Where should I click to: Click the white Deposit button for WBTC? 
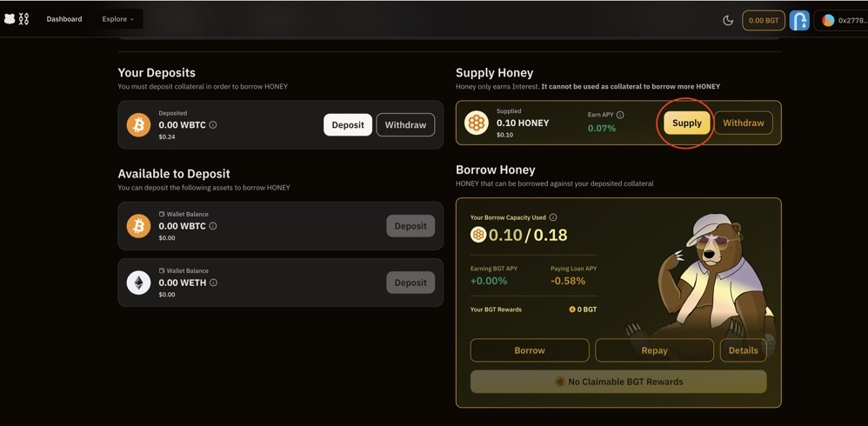pos(348,125)
